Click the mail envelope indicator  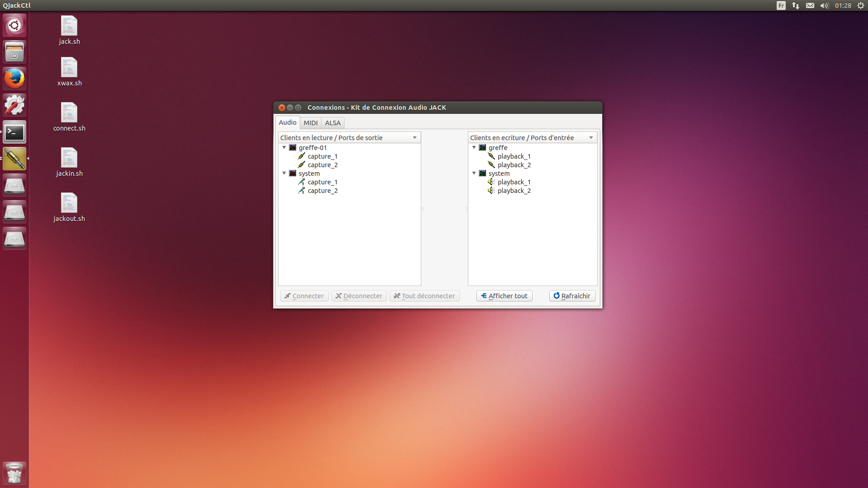[810, 5]
